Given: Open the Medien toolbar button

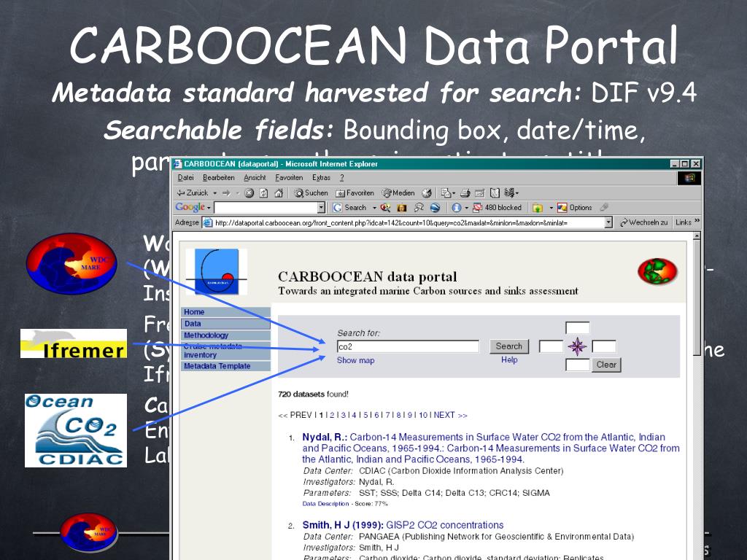Looking at the screenshot, I should pyautogui.click(x=399, y=192).
